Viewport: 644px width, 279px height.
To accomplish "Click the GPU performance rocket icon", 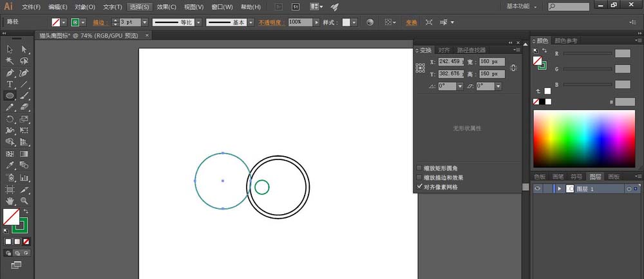I will pos(334,7).
